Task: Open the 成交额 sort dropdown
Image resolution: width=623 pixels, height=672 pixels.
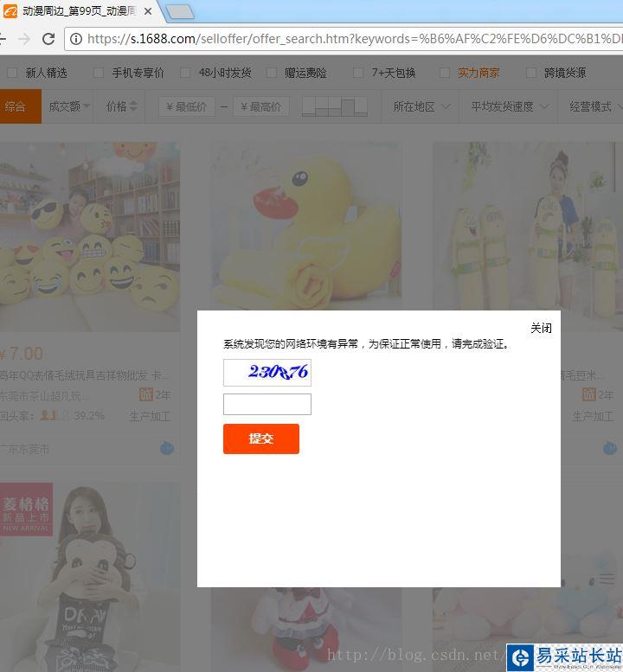Action: [x=68, y=106]
